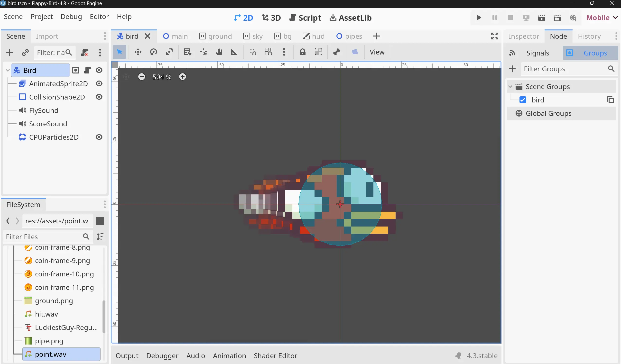621x364 pixels.
Task: Open the Output bottom panel
Action: click(x=127, y=356)
